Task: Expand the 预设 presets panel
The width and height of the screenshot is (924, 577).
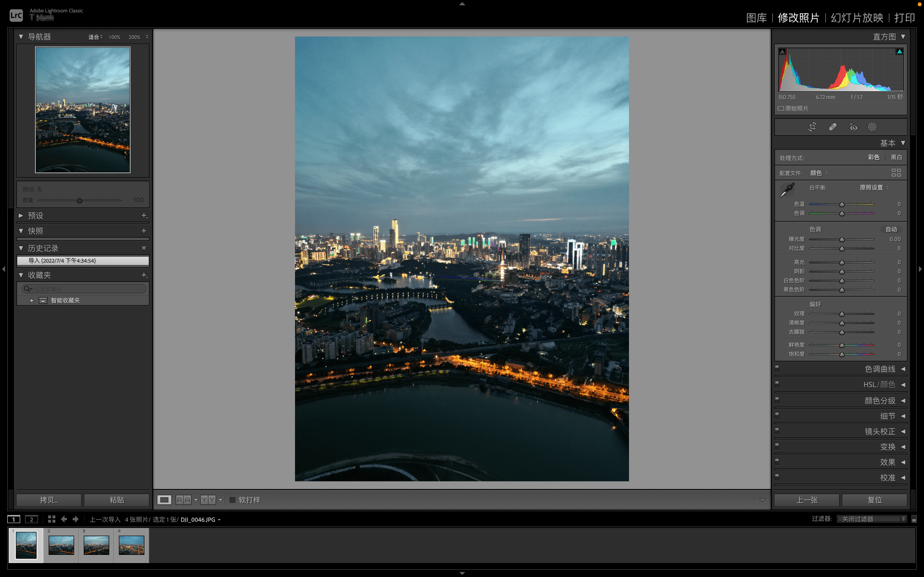Action: click(21, 216)
